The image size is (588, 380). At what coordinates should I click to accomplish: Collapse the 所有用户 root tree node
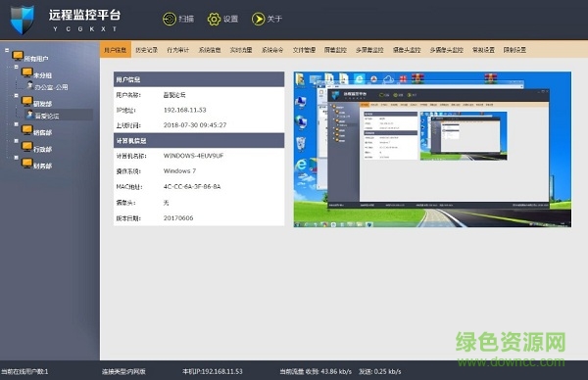pyautogui.click(x=7, y=50)
